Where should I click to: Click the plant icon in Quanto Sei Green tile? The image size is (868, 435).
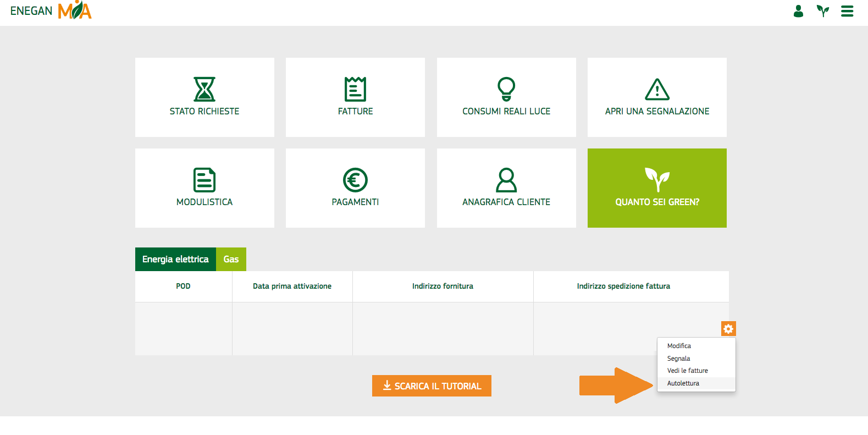click(x=657, y=180)
